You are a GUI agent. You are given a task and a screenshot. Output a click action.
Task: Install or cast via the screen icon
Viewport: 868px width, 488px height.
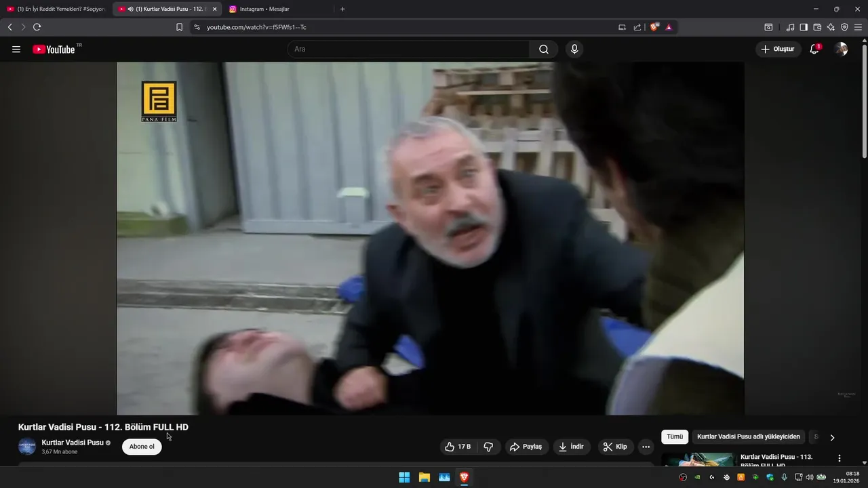point(622,27)
